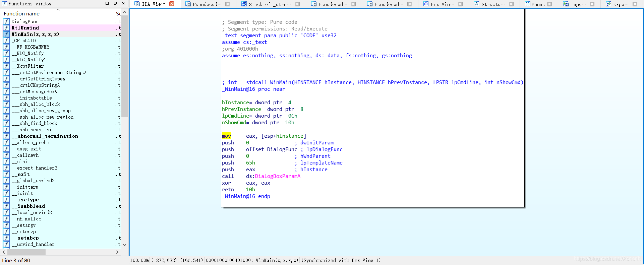Click the Structures tab icon

(477, 4)
